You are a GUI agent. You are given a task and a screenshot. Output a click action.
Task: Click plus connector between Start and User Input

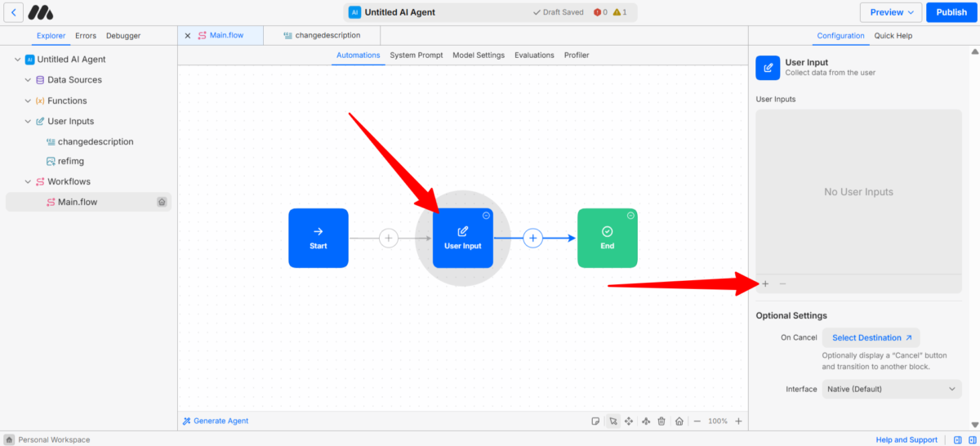(389, 238)
